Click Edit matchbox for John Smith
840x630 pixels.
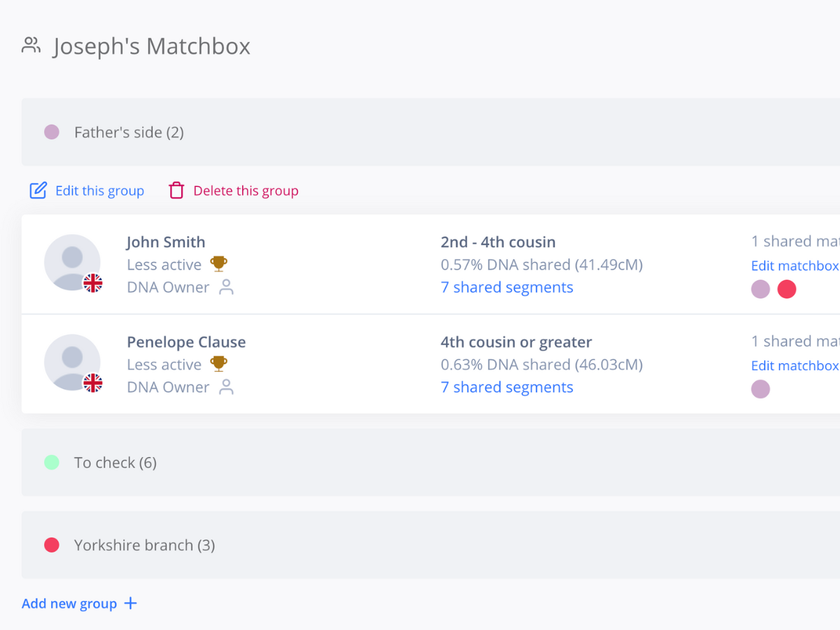tap(794, 265)
